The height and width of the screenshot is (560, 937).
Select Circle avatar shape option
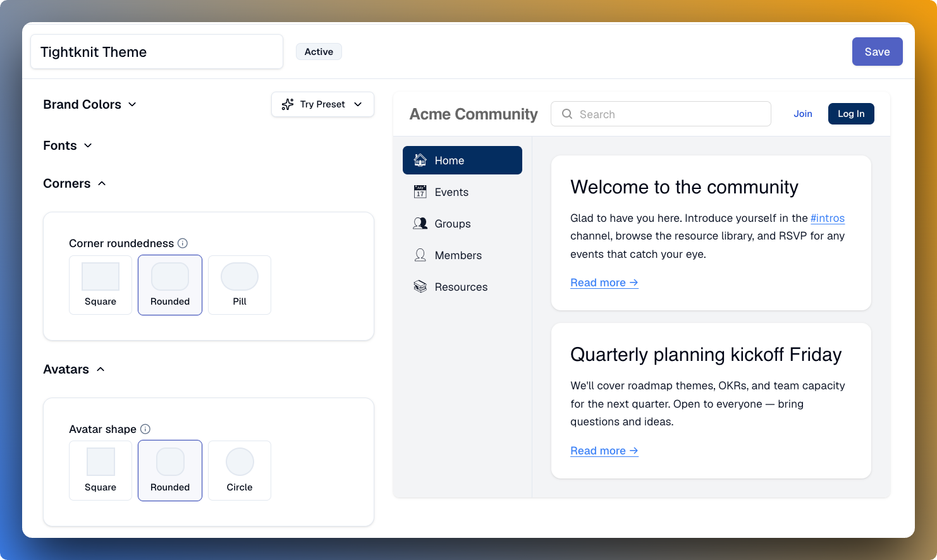pos(240,471)
